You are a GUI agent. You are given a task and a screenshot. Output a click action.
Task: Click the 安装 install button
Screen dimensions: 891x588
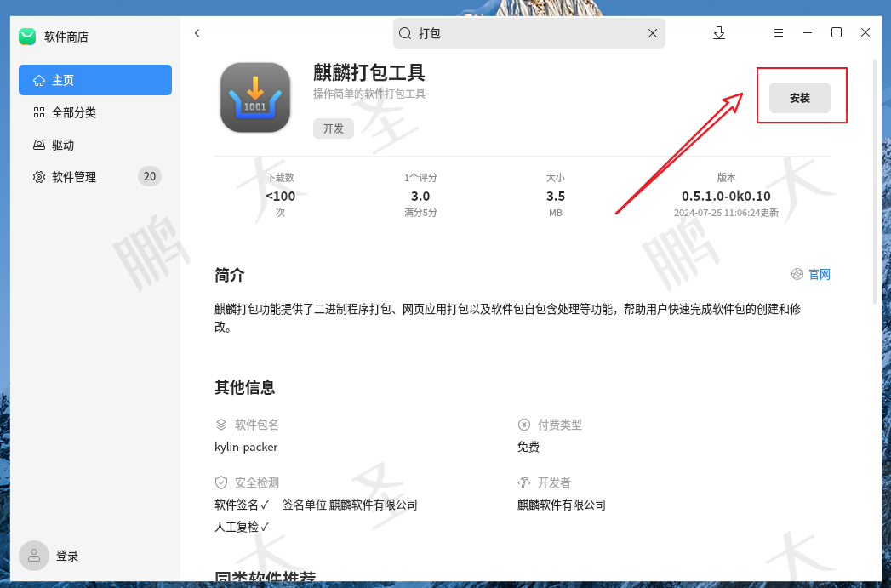[799, 98]
